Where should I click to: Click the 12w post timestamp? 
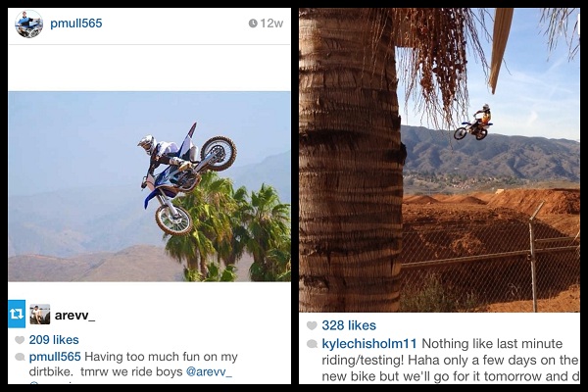point(271,24)
